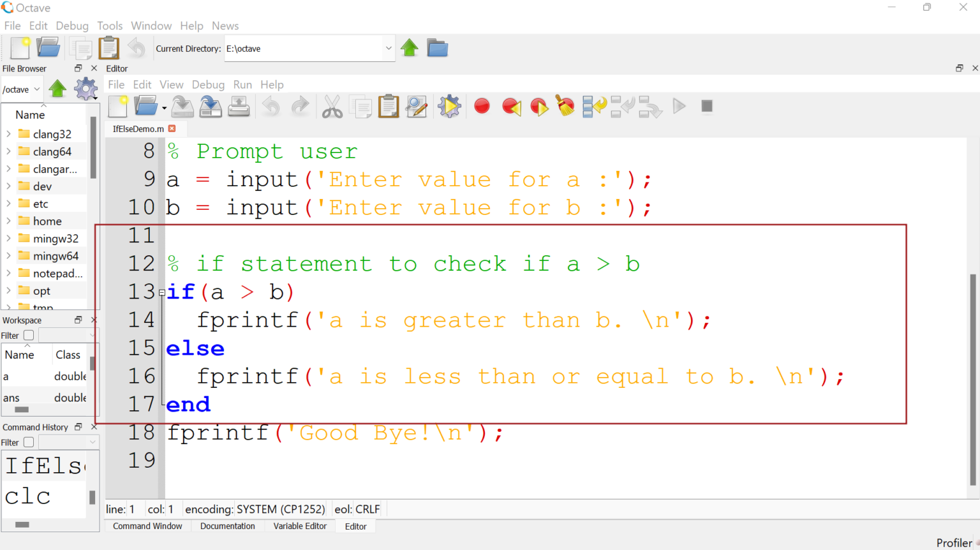Open the Current Directory dropdown
This screenshot has height=550, width=980.
coord(389,48)
